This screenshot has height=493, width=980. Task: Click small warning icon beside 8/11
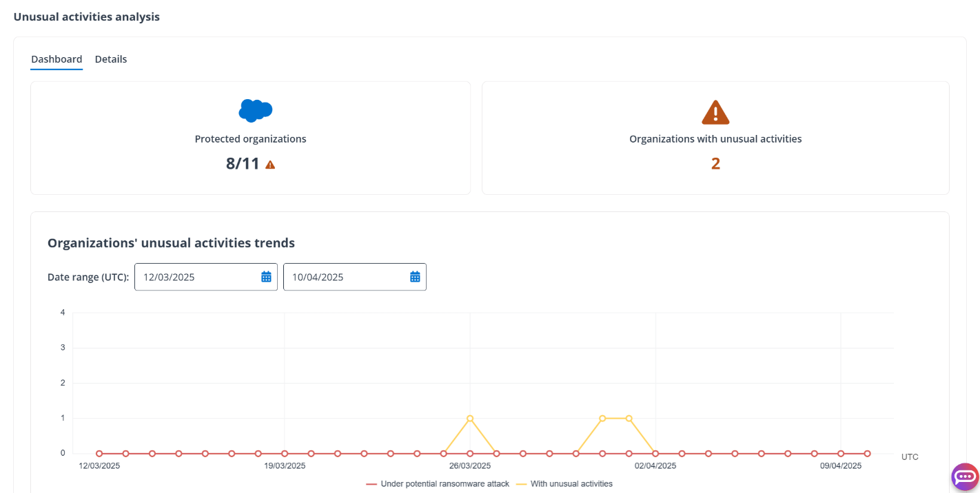point(270,165)
